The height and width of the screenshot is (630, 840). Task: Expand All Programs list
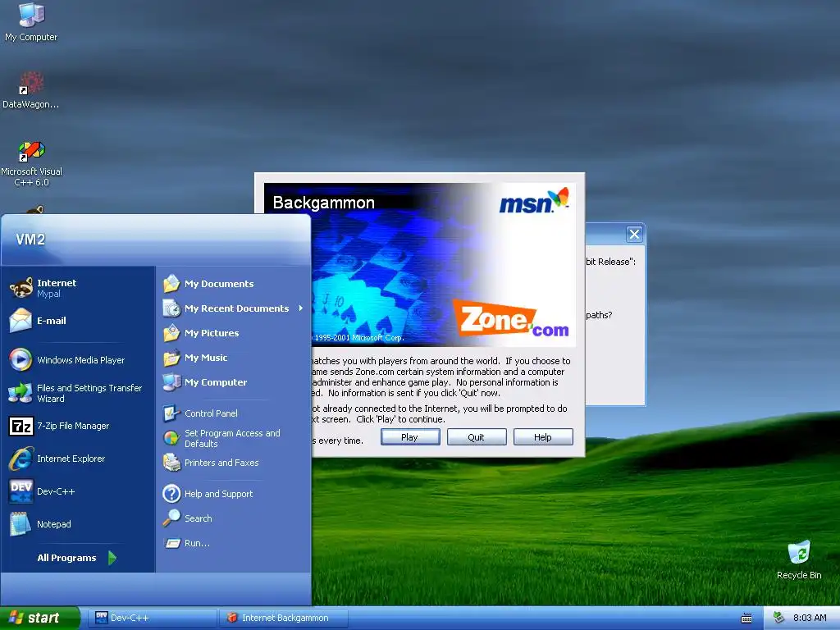pyautogui.click(x=76, y=558)
